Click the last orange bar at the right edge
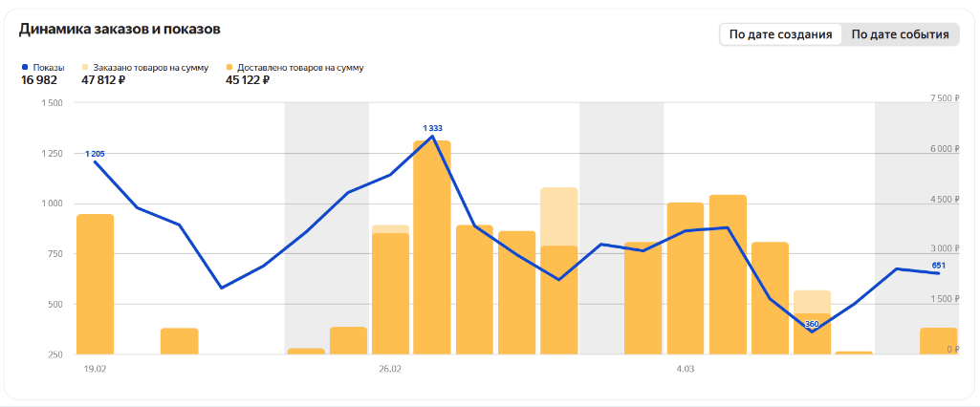The image size is (980, 407). [938, 341]
